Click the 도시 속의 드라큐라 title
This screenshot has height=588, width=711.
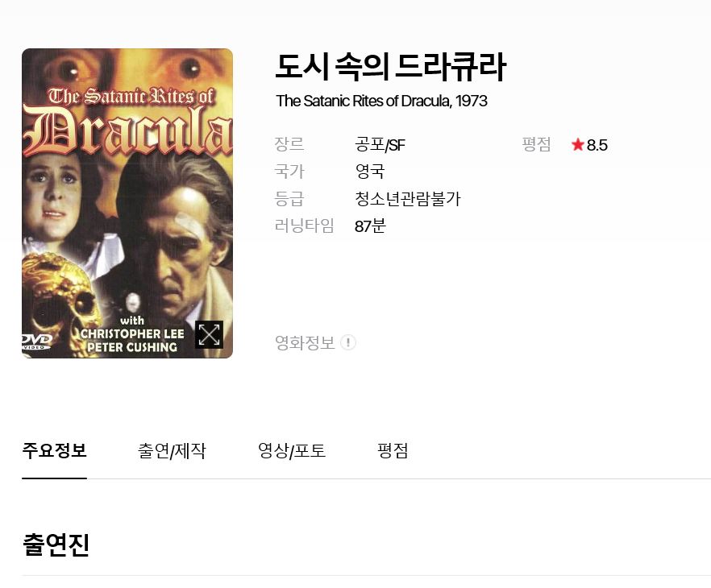390,67
